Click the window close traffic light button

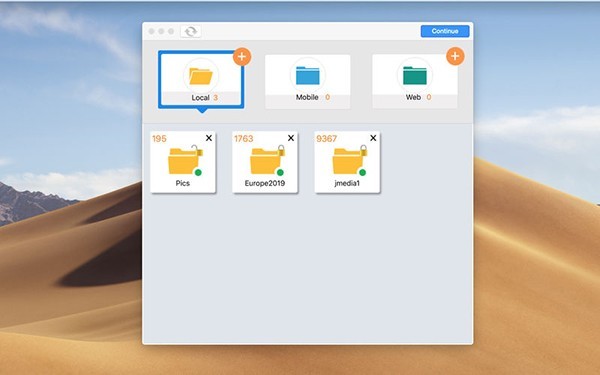click(152, 31)
